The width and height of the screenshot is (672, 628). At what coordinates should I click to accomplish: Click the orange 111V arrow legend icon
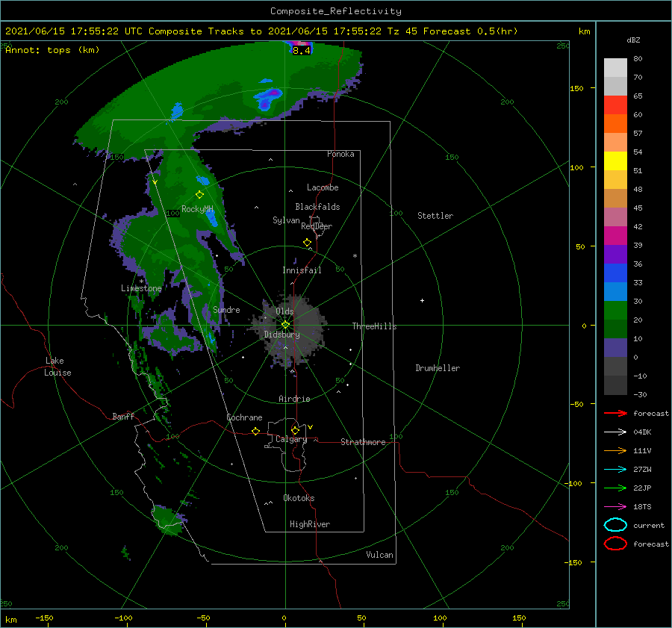pyautogui.click(x=615, y=450)
